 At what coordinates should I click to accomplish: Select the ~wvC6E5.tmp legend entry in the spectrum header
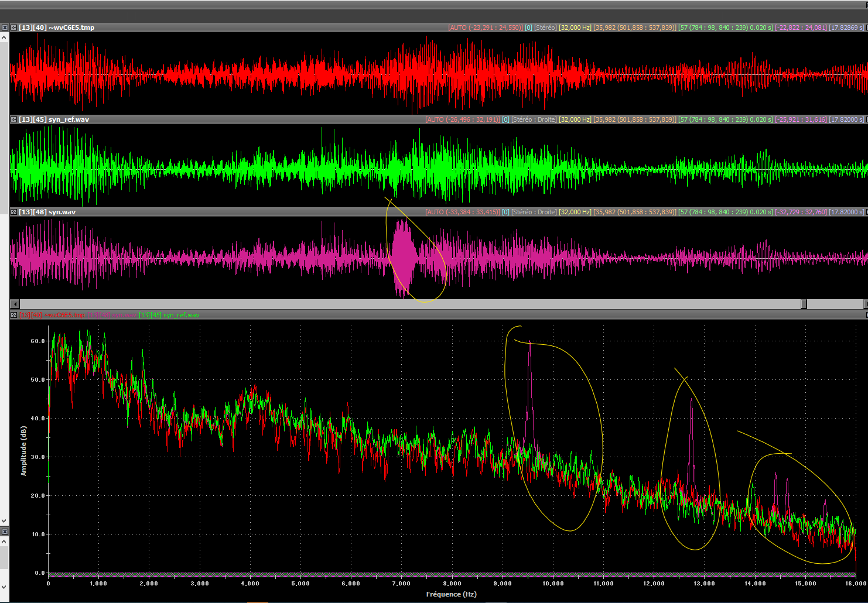(x=52, y=315)
